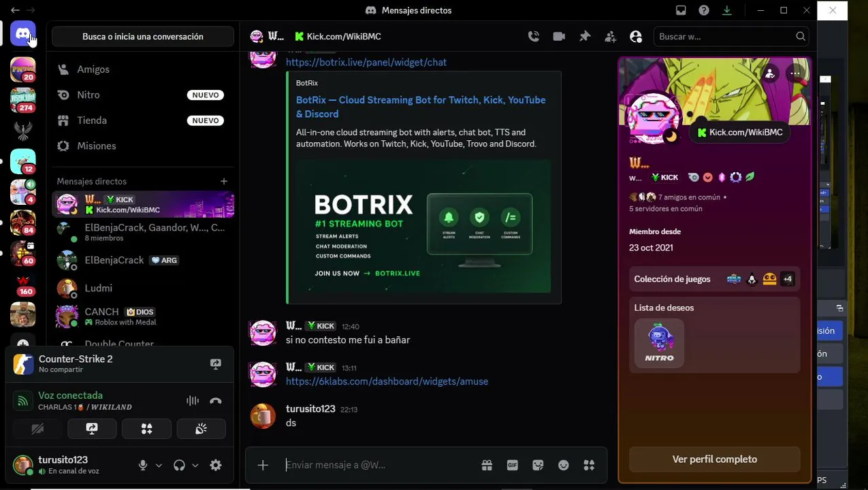Disconnect from voice channel
The height and width of the screenshot is (490, 868).
(x=216, y=401)
